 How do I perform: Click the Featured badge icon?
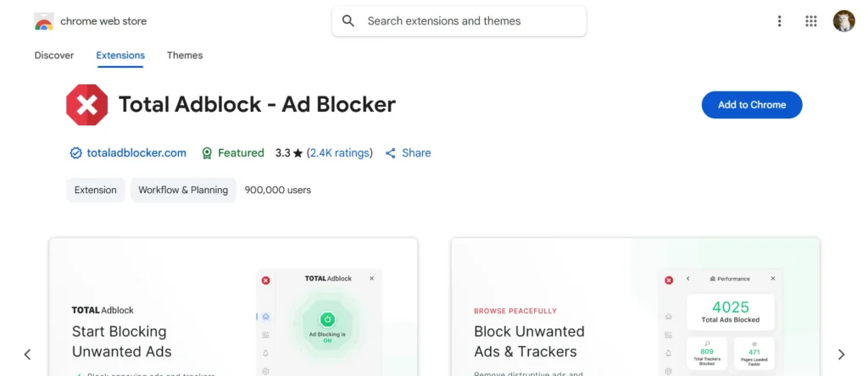click(207, 153)
